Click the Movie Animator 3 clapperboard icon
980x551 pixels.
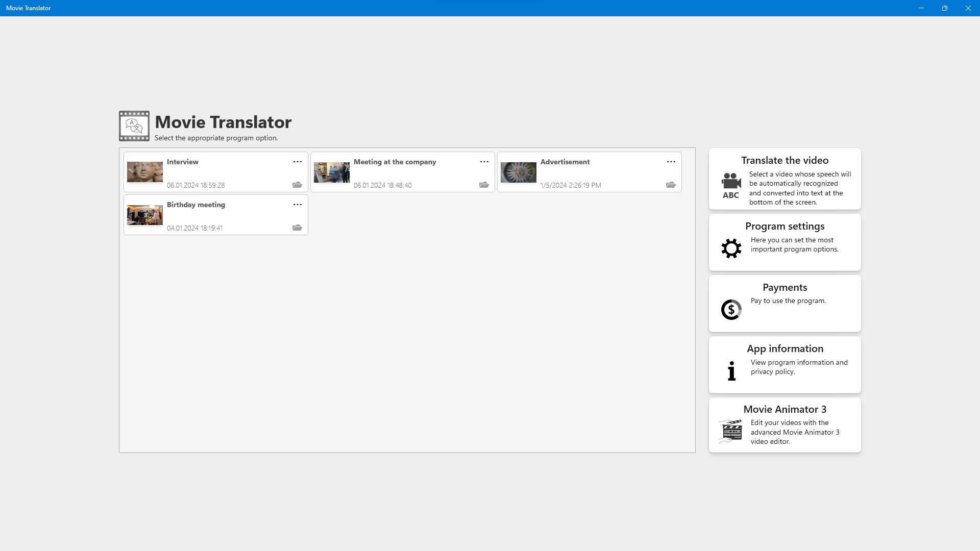(x=731, y=431)
